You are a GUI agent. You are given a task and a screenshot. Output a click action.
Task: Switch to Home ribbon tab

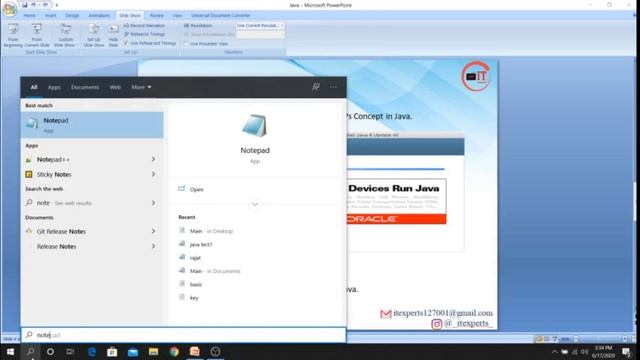tap(29, 16)
